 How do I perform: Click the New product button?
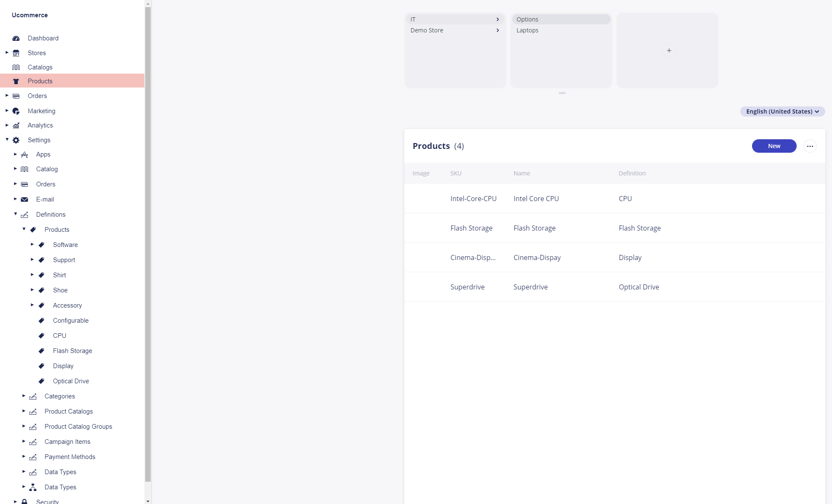click(x=774, y=146)
